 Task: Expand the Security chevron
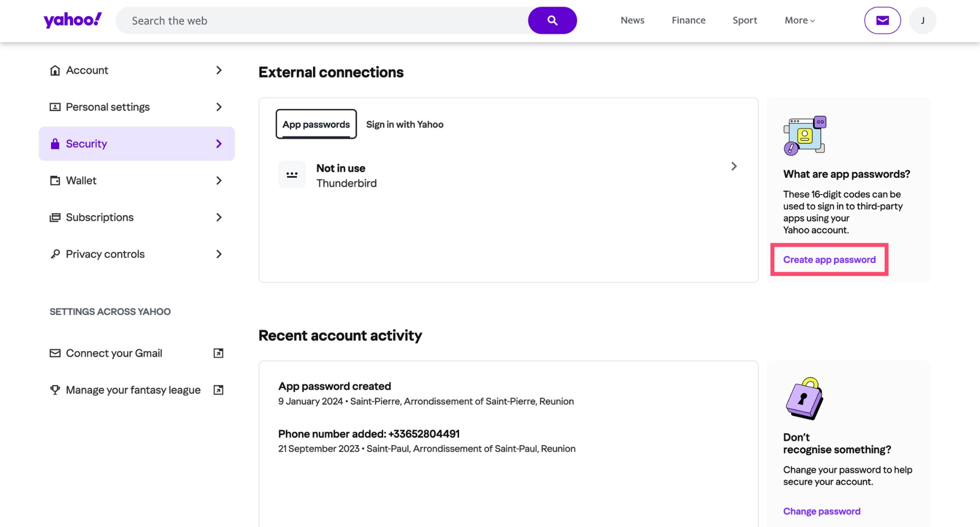(219, 144)
